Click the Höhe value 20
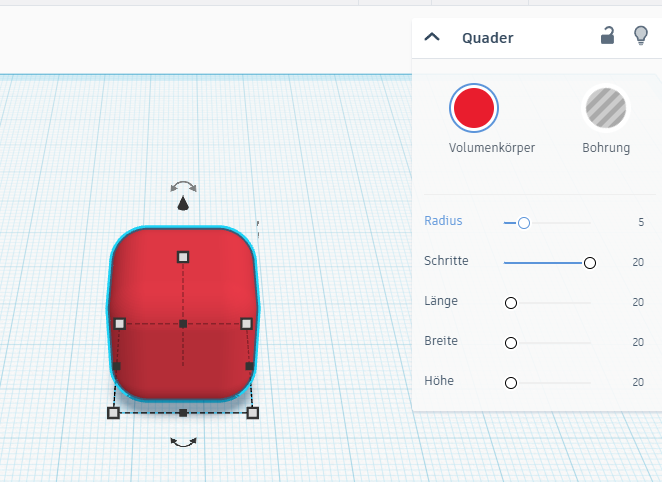Screen dimensions: 662x482 tap(638, 382)
